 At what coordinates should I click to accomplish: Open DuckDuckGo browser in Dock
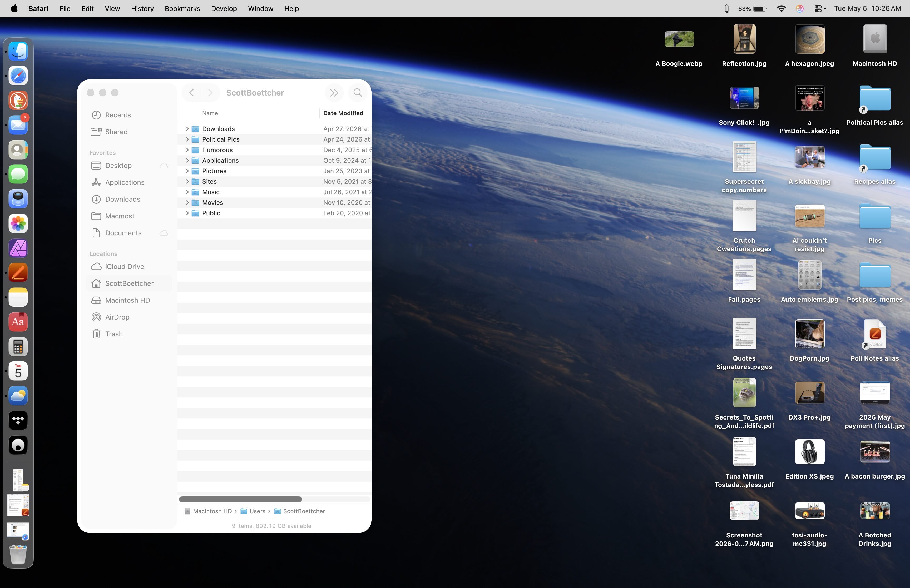(18, 101)
